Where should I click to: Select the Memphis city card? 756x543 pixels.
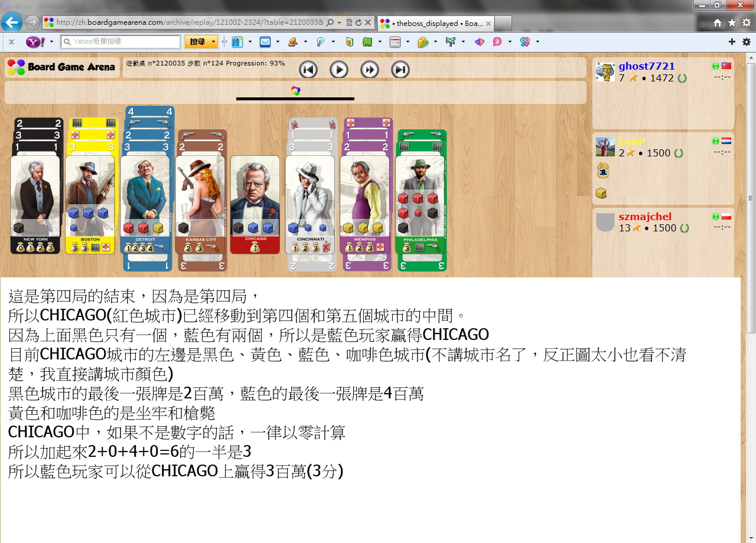tap(365, 204)
